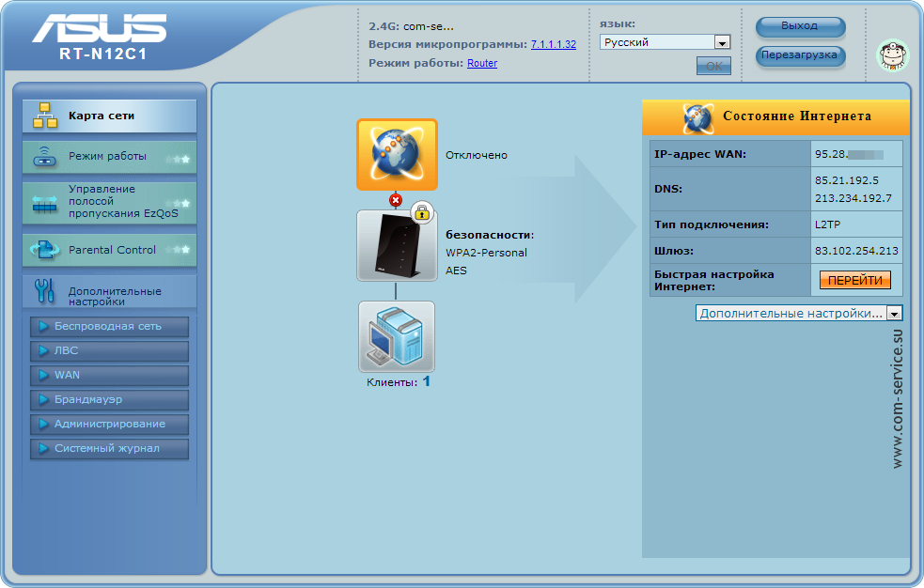Click the globe icon in Internet status header
924x588 pixels.
pyautogui.click(x=698, y=117)
